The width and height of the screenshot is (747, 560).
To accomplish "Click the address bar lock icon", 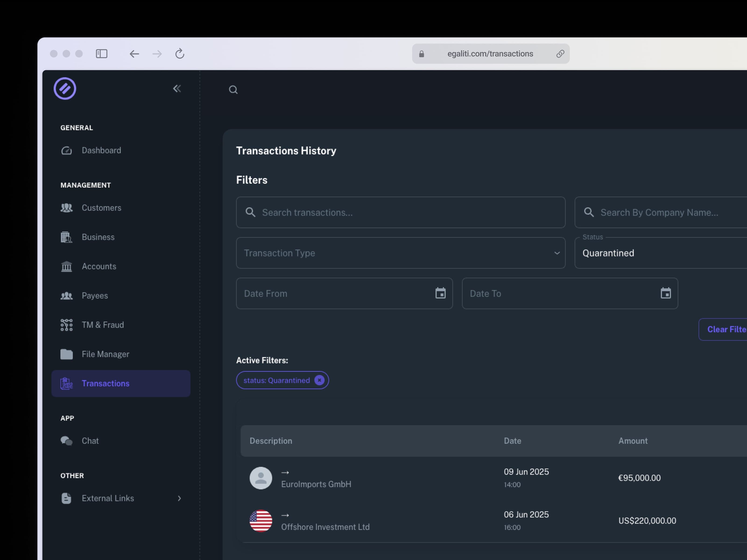I will point(421,54).
